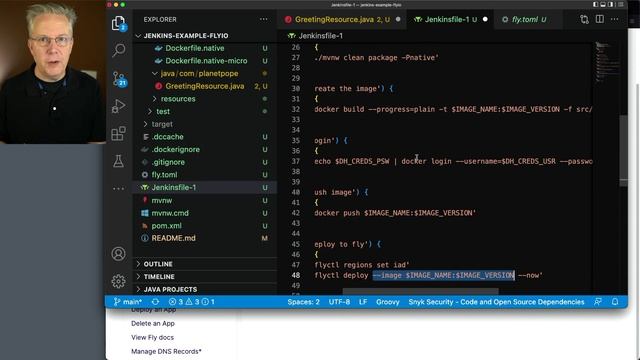Open editor more actions ellipsis
The width and height of the screenshot is (640, 360).
614,19
